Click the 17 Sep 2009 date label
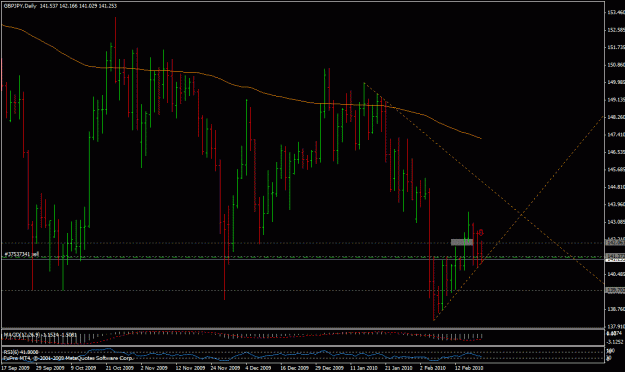This screenshot has width=625, height=372. tap(16, 368)
